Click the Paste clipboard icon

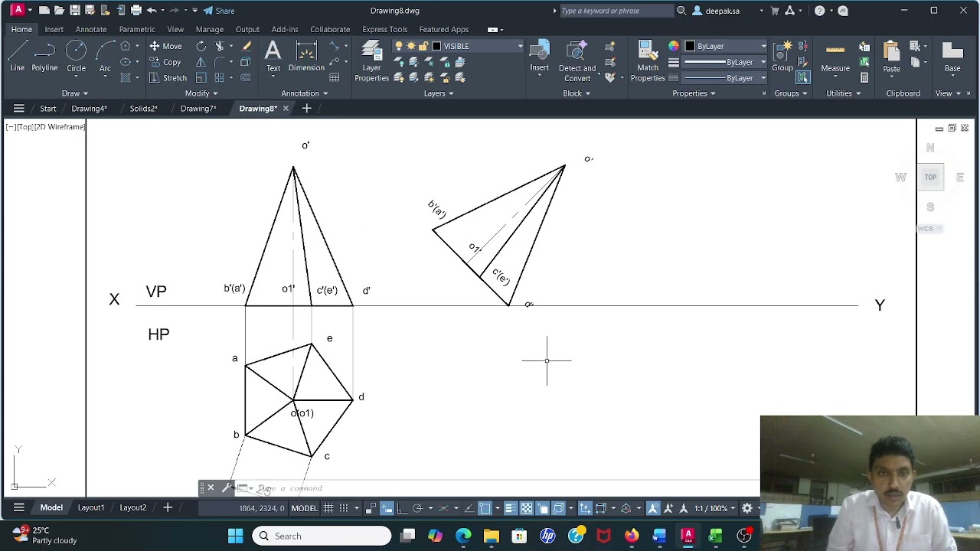tap(891, 56)
